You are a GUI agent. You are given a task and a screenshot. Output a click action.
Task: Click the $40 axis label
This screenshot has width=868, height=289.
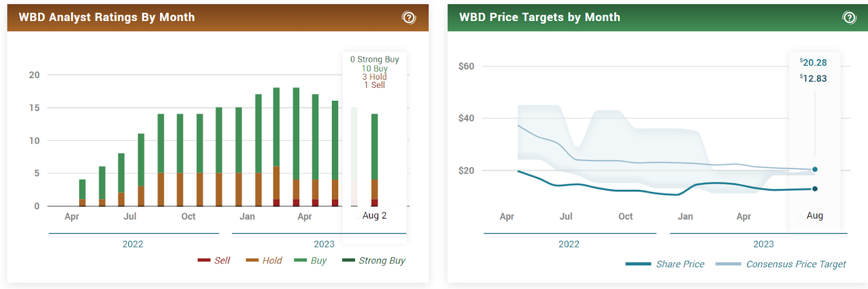466,118
